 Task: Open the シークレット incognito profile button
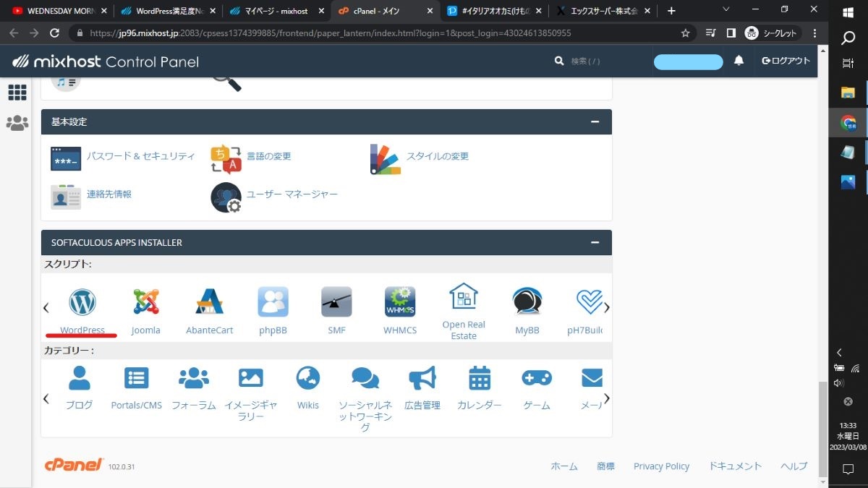click(x=771, y=33)
